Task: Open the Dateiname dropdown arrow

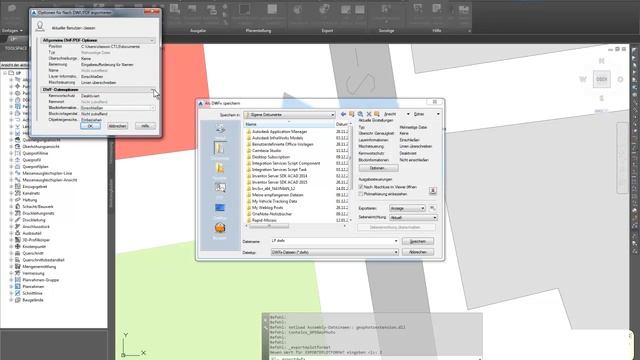Action: tap(396, 241)
